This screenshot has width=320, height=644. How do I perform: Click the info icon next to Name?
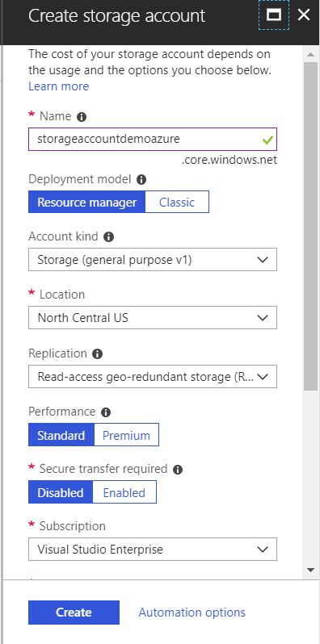[82, 118]
